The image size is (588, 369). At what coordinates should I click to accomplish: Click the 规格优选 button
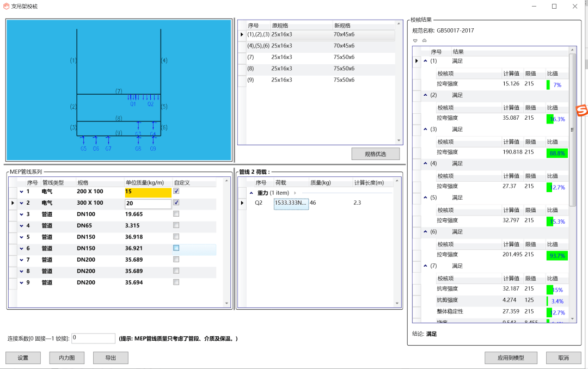click(375, 154)
